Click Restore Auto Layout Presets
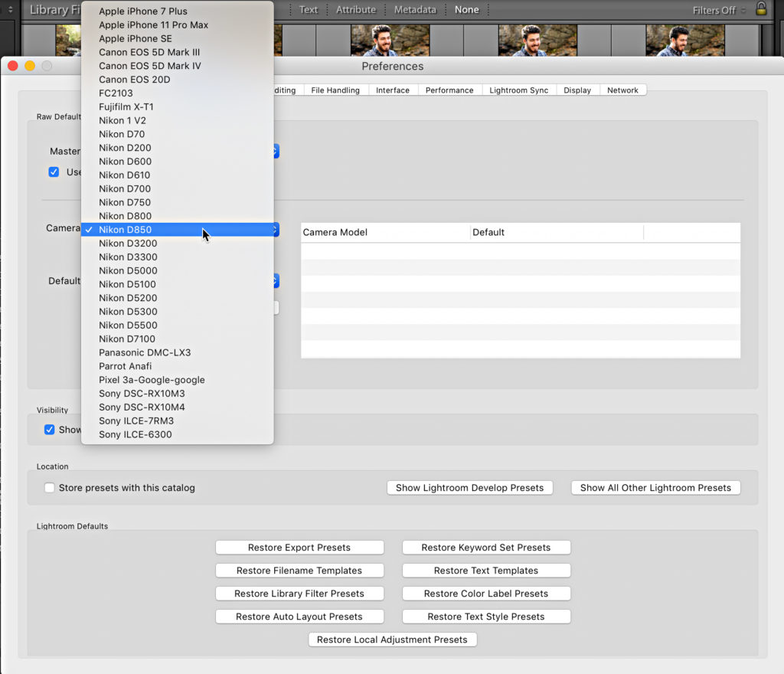784x674 pixels. 299,617
